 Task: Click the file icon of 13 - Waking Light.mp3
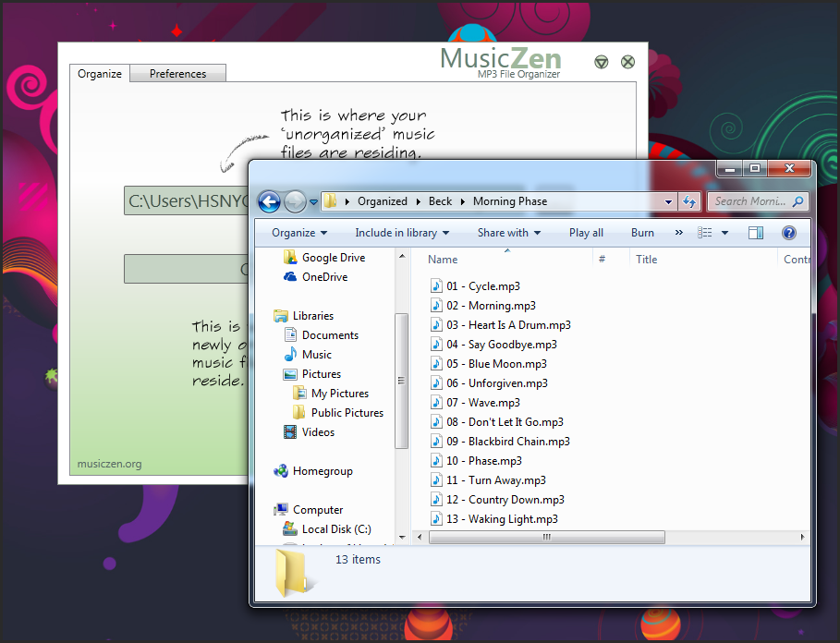pos(436,519)
